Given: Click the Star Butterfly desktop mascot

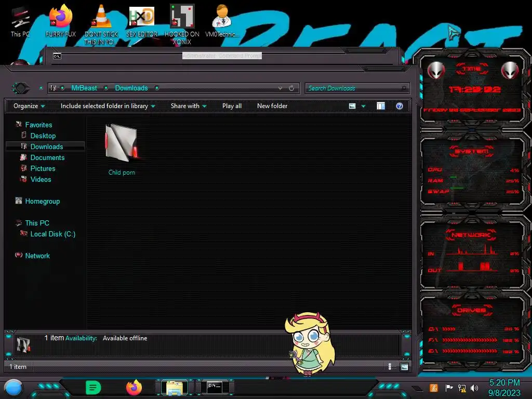Looking at the screenshot, I should [x=310, y=344].
